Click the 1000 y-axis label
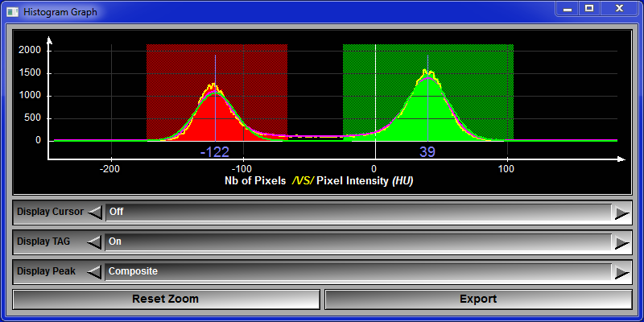 (x=30, y=96)
